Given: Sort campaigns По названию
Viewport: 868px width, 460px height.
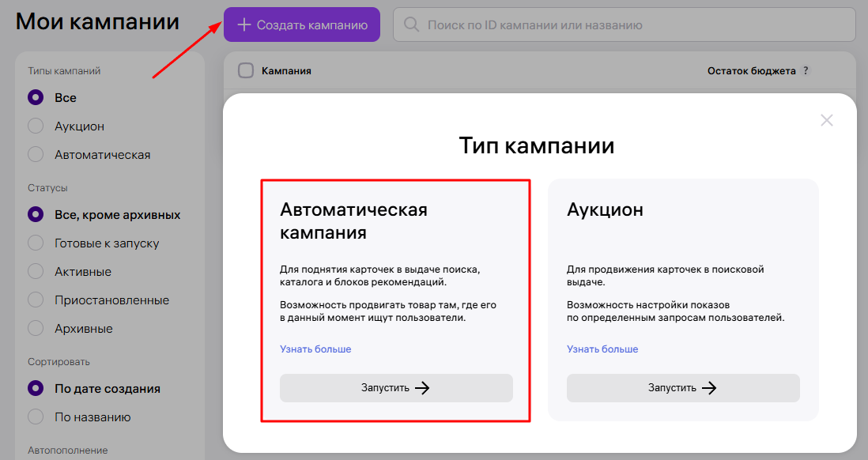Looking at the screenshot, I should (x=36, y=417).
